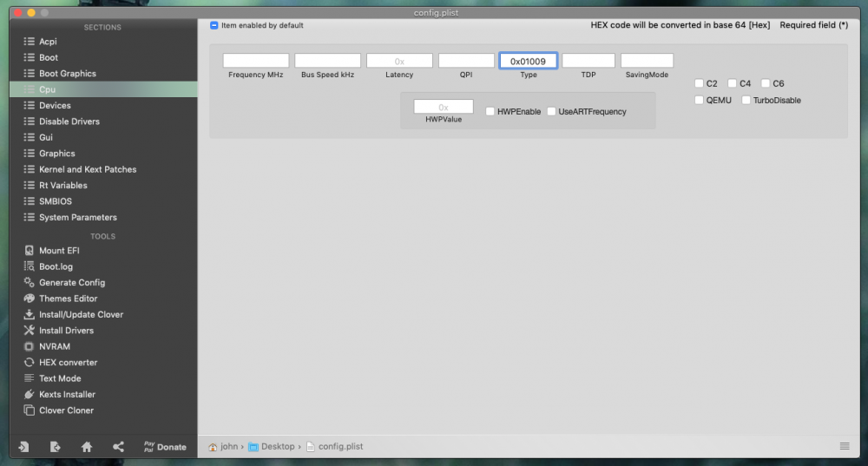Click the SavingMode input field
The width and height of the screenshot is (868, 466).
(x=647, y=61)
